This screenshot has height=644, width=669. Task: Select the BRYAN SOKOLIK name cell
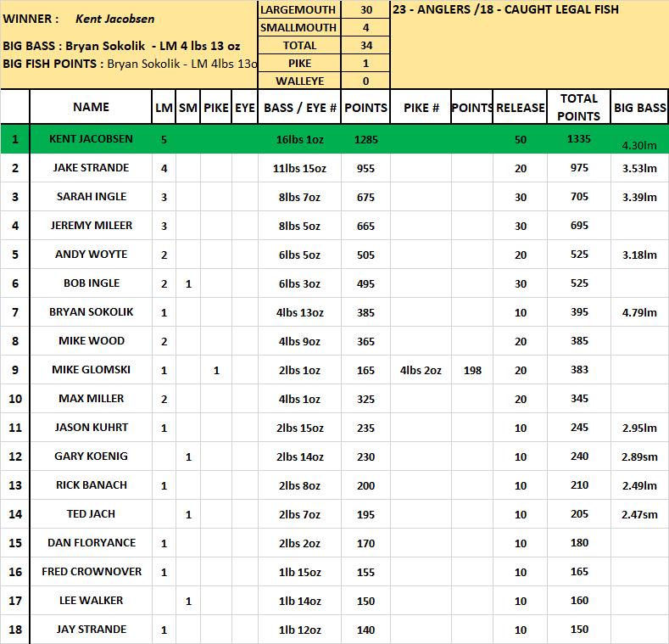(x=91, y=311)
